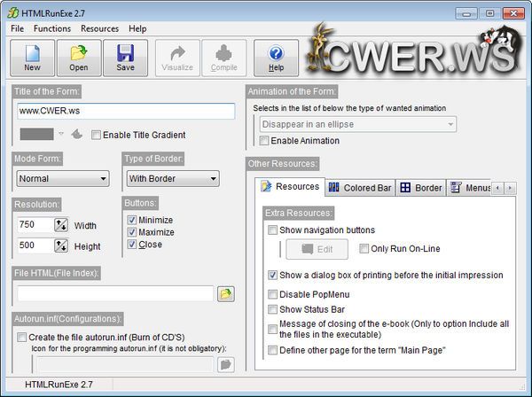This screenshot has width=532, height=397.
Task: Enable Title Gradient checkbox
Action: click(96, 135)
